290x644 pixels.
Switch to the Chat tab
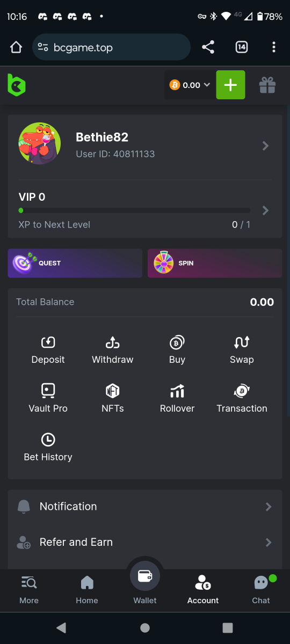pos(261,589)
